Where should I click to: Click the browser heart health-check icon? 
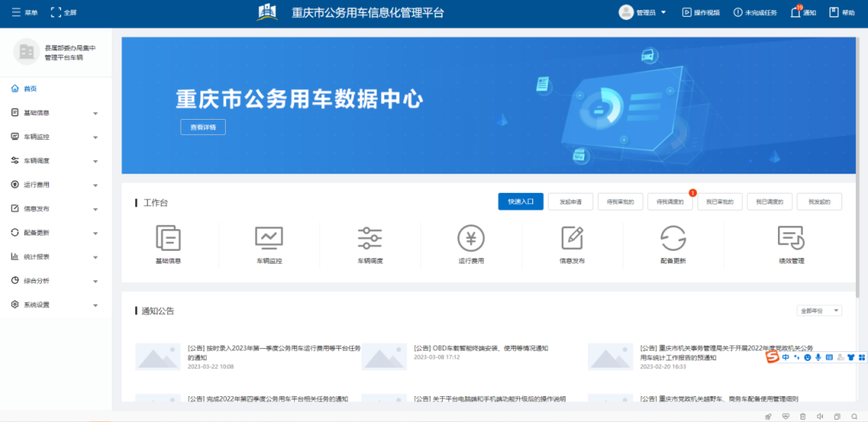click(785, 416)
